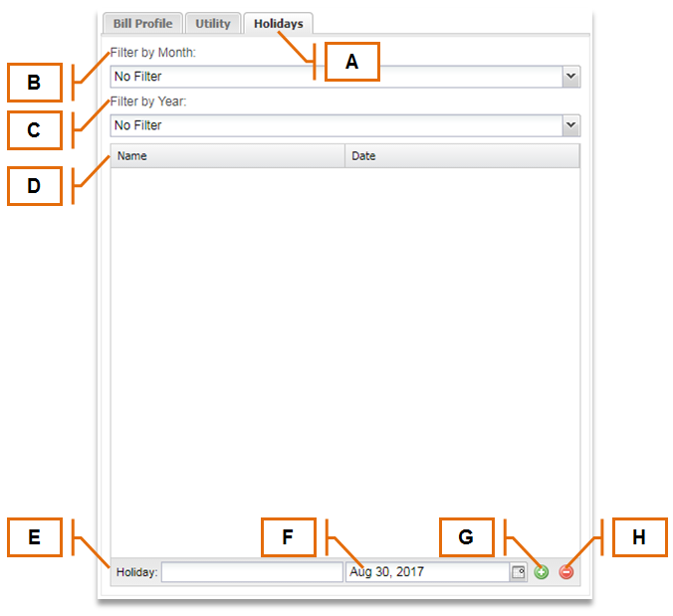Click into the Holiday name input field
The width and height of the screenshot is (673, 616).
click(252, 572)
